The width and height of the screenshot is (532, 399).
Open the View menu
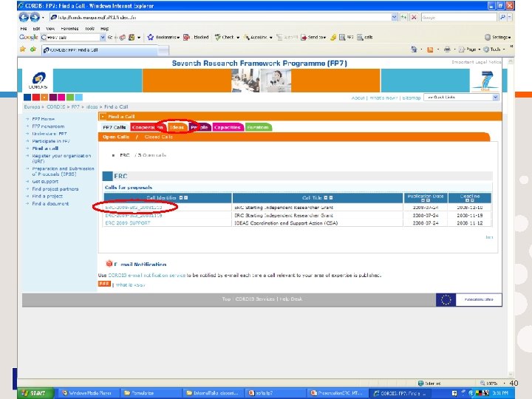click(50, 29)
